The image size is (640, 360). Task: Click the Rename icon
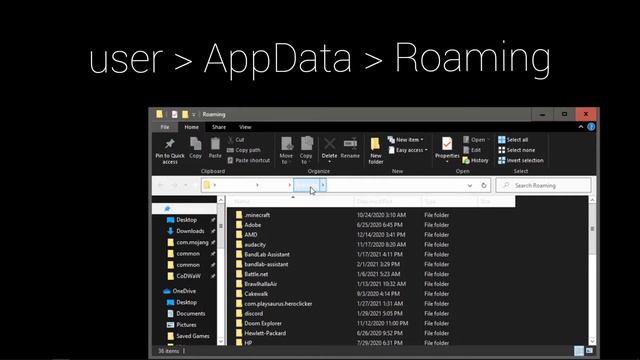pos(350,144)
